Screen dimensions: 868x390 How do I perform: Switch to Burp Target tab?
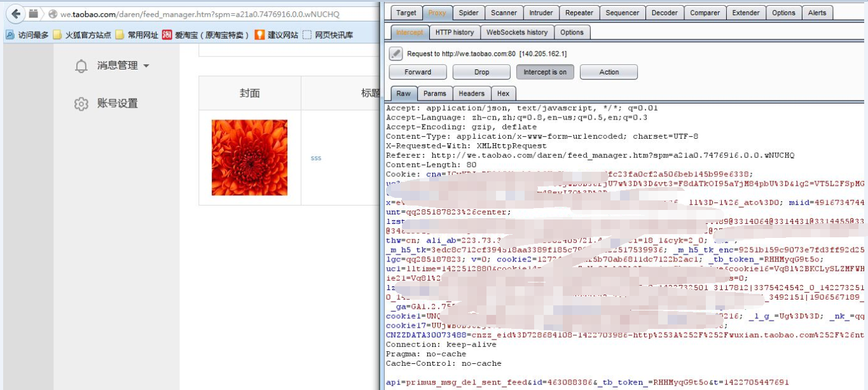tap(406, 13)
